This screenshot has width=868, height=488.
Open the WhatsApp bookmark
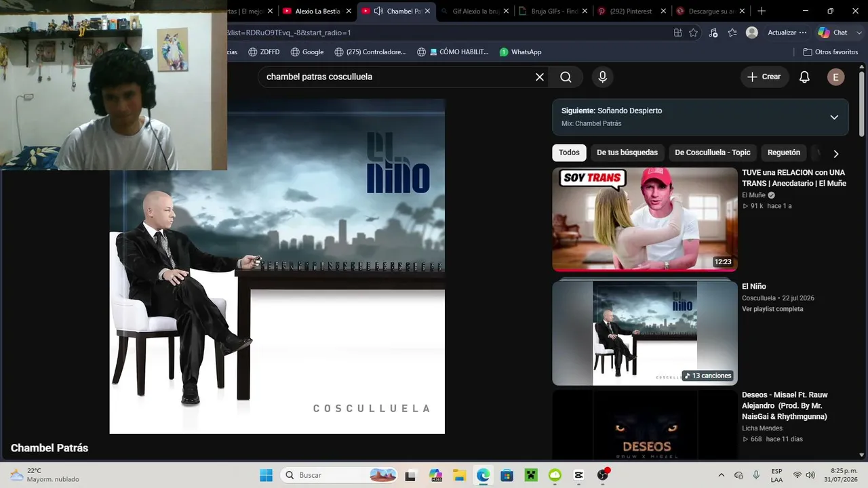(x=520, y=52)
